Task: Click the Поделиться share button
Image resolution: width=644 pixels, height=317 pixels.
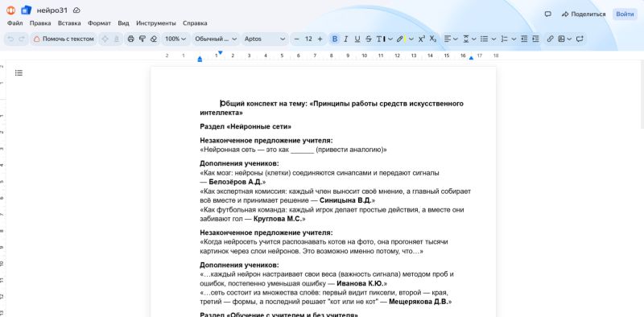Action: (584, 14)
